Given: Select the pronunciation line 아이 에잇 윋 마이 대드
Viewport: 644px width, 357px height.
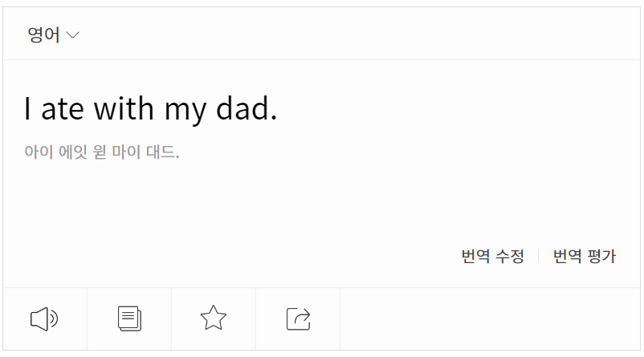Looking at the screenshot, I should click(102, 152).
